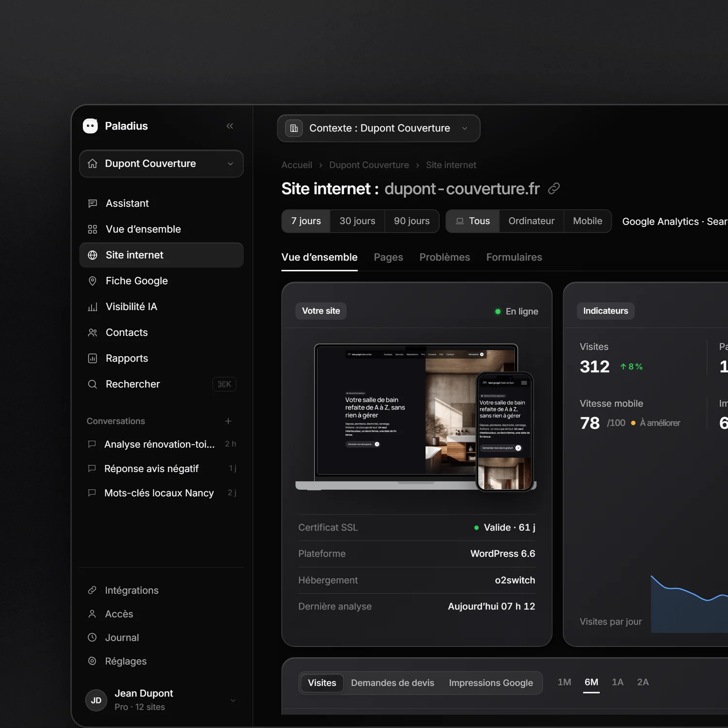Screen dimensions: 728x728
Task: Filter devices by Ordinateur
Action: 531,221
